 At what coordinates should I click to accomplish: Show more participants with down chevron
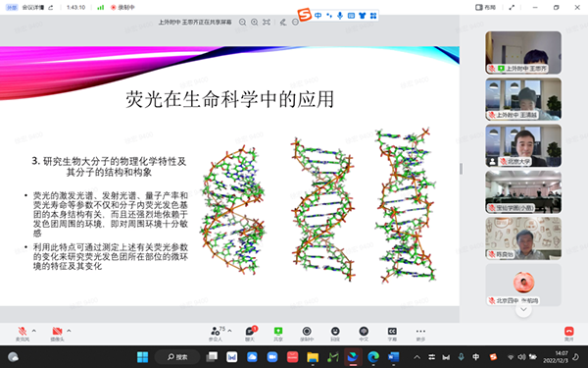[x=523, y=310]
